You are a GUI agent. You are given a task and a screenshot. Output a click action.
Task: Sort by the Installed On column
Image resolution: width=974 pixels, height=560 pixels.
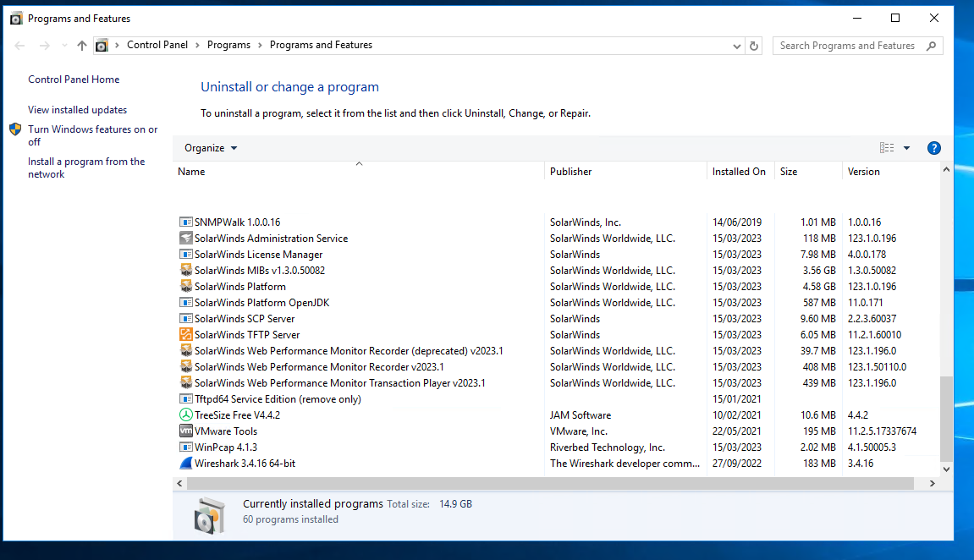(740, 172)
